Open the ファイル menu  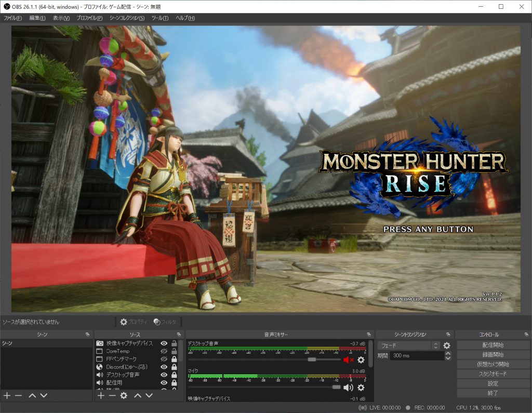pos(12,18)
